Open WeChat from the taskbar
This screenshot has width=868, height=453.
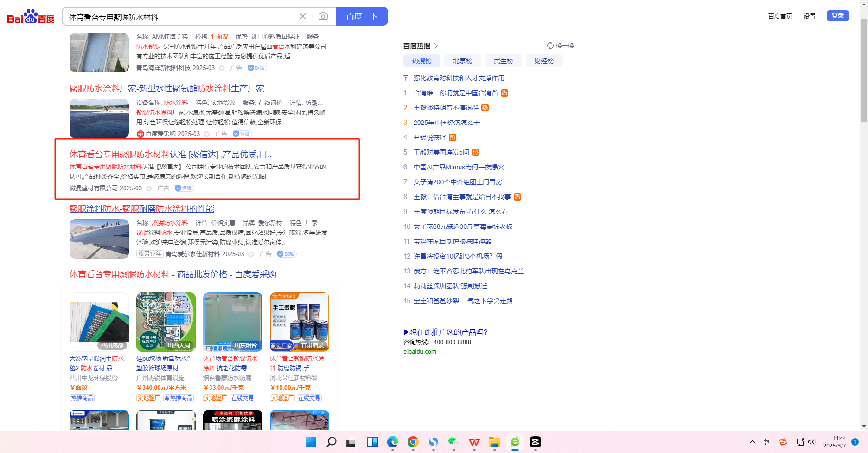pyautogui.click(x=453, y=442)
